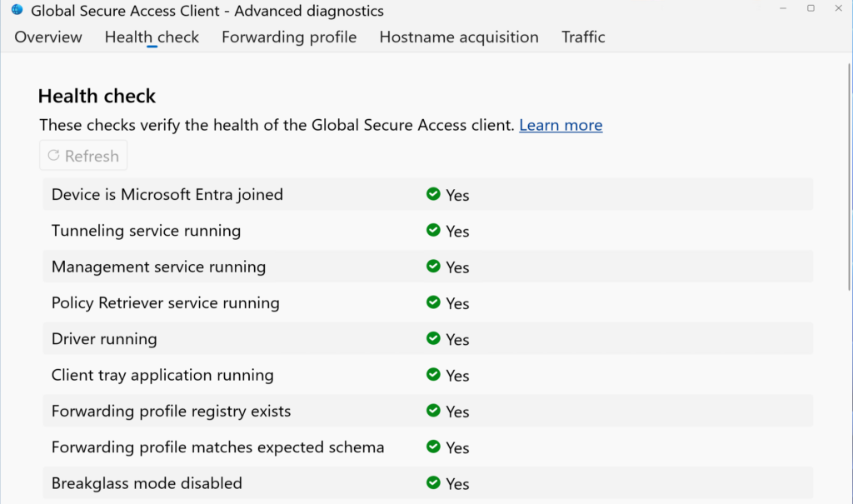This screenshot has height=504, width=853.
Task: Switch to the Forwarding profile tab
Action: tap(288, 37)
